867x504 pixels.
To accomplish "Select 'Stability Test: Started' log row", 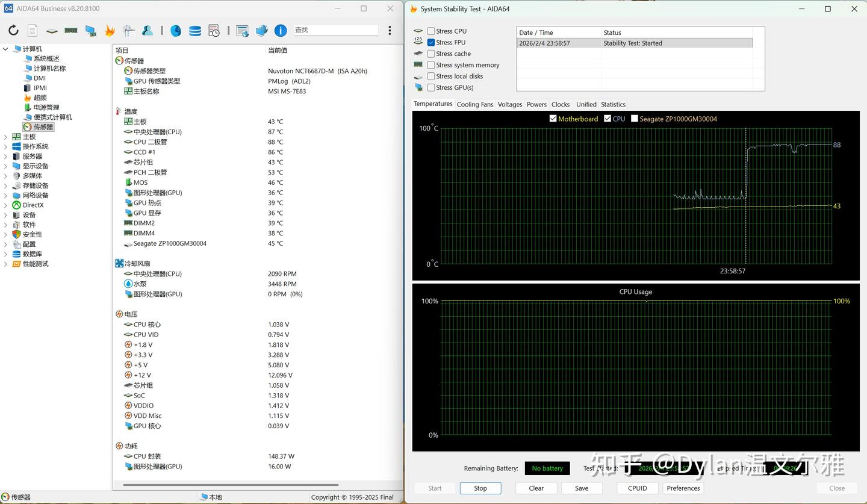I will pyautogui.click(x=635, y=43).
